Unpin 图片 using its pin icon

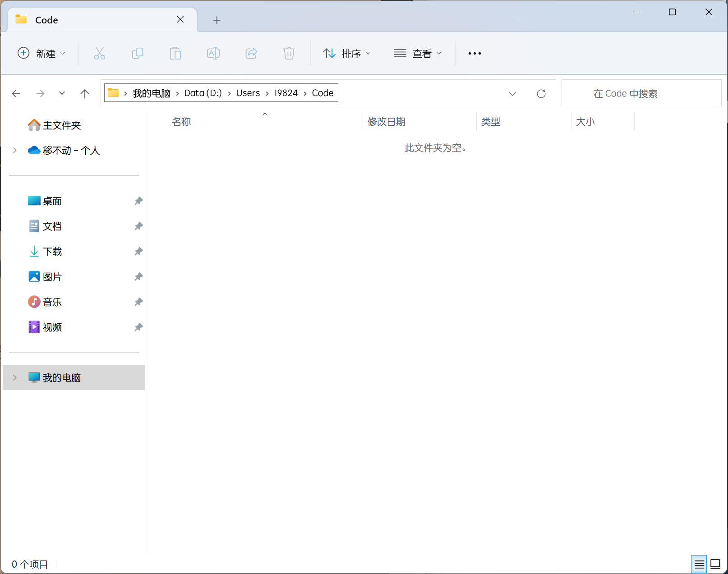(138, 277)
